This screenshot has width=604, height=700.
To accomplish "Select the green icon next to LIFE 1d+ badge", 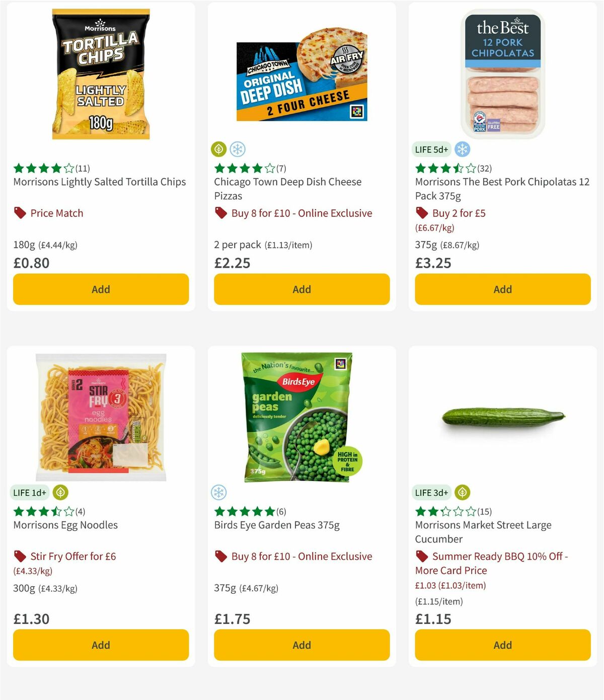I will click(x=60, y=493).
